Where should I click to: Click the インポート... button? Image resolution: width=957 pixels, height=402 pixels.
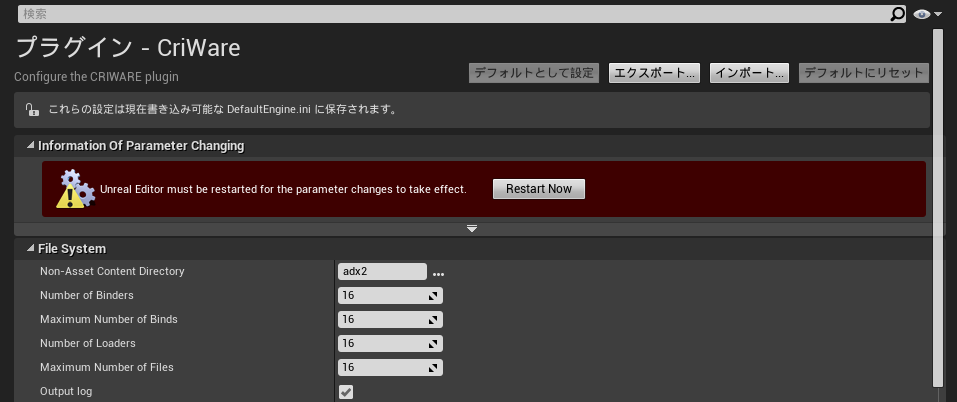tap(749, 73)
